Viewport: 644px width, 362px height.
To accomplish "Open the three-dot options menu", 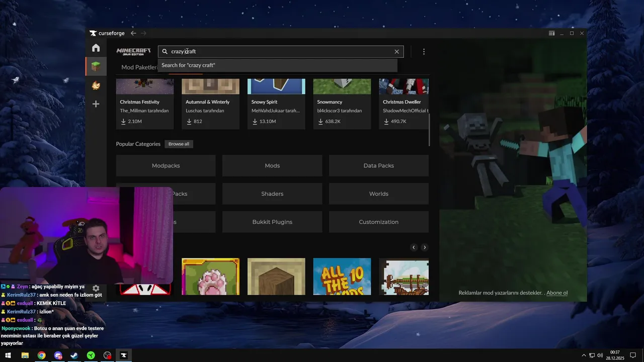I will pos(424,51).
